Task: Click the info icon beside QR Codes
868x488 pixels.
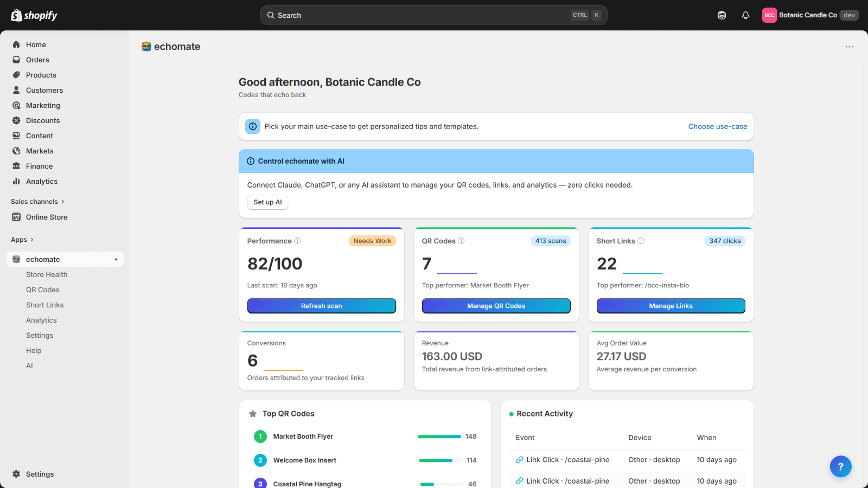Action: (461, 241)
